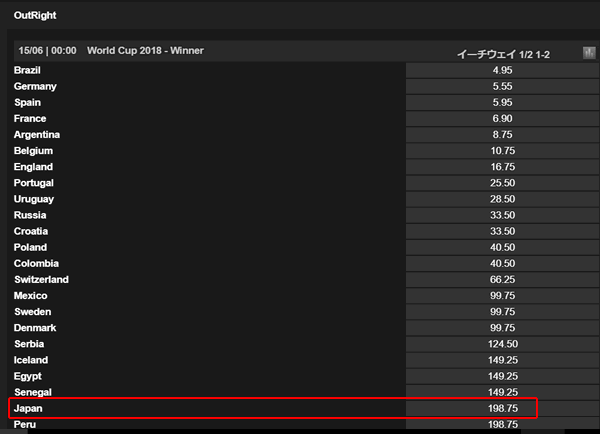Click the OutRight section heading
The height and width of the screenshot is (434, 600).
[x=35, y=15]
